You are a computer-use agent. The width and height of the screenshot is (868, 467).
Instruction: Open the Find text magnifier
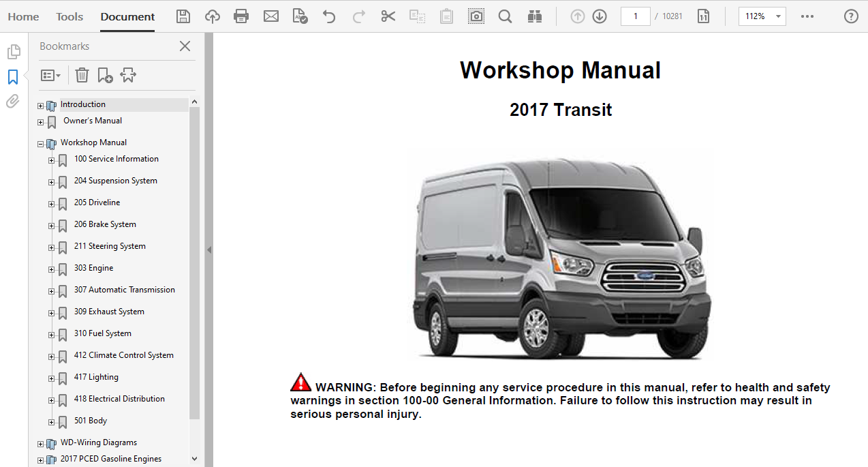pyautogui.click(x=505, y=16)
